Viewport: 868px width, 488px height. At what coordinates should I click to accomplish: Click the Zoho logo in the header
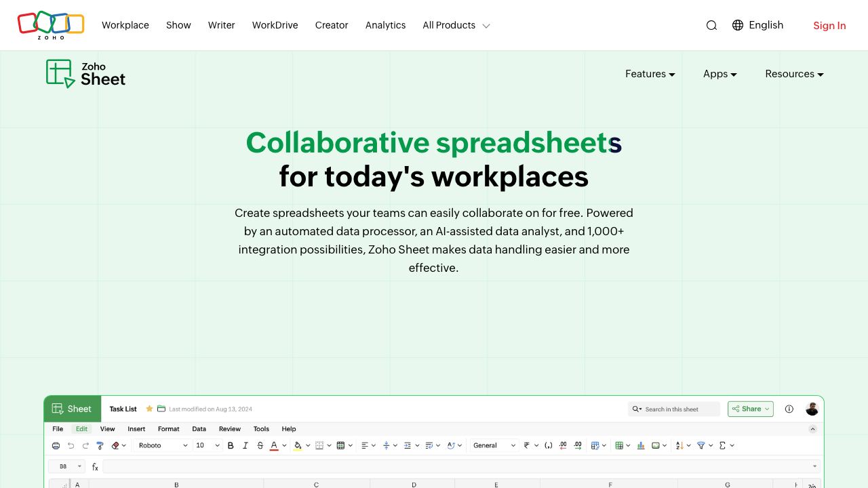51,24
